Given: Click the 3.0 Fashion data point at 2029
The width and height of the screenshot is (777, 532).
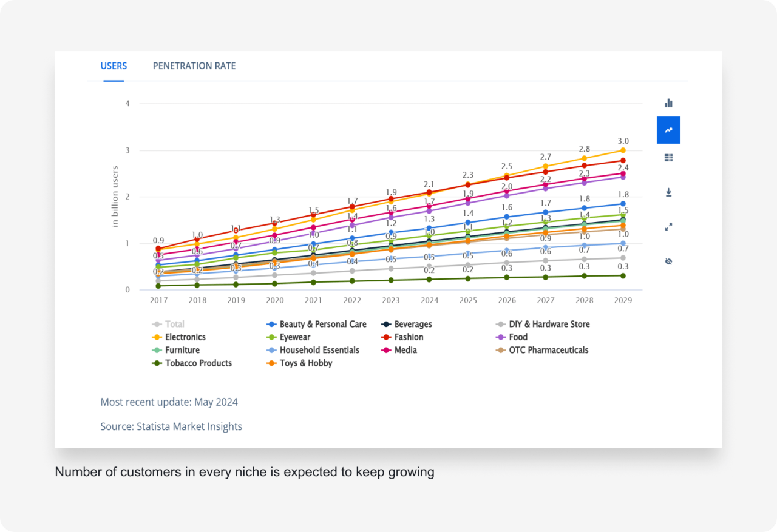Looking at the screenshot, I should pos(623,150).
